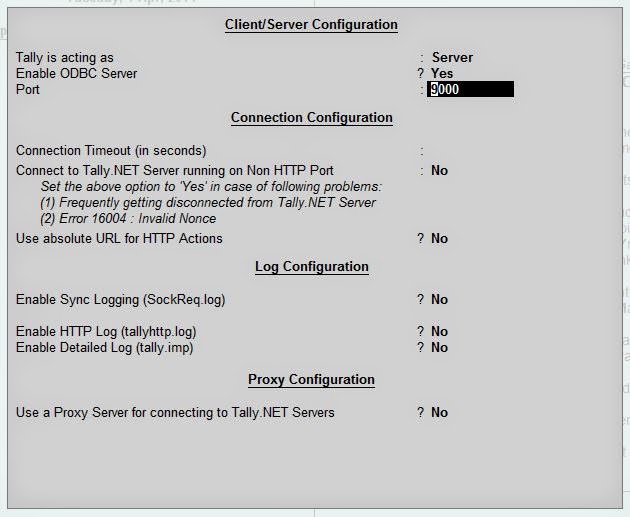Toggle Use absolute URL for HTTP Actions value
This screenshot has height=517, width=630.
coord(439,239)
